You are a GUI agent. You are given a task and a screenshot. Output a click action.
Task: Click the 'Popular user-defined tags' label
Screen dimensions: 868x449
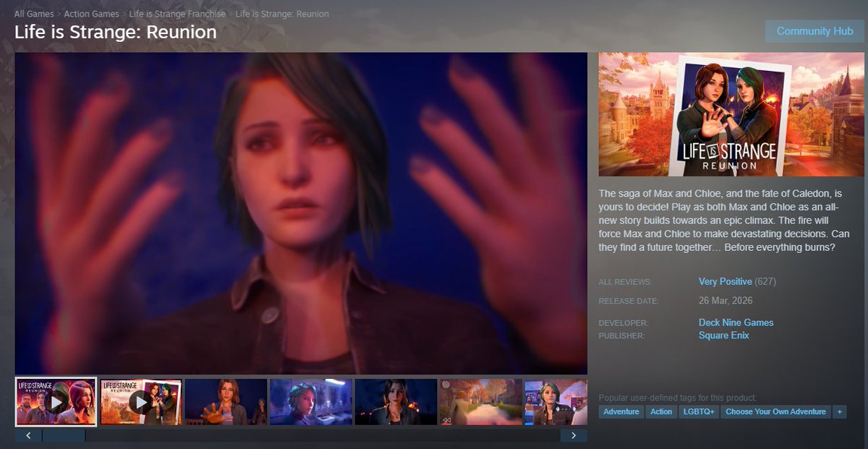(678, 398)
